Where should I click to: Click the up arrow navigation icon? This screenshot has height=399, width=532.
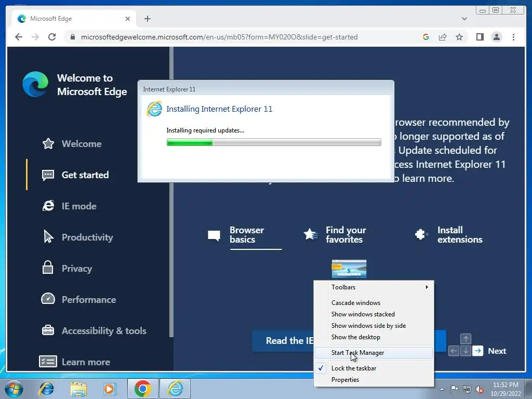tap(465, 339)
